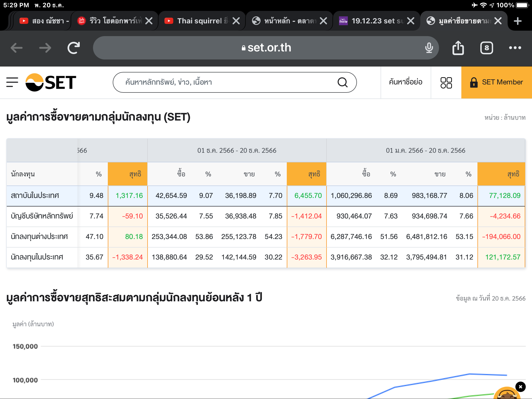Tap the set.or.th address bar
Image resolution: width=532 pixels, height=399 pixels.
point(266,48)
